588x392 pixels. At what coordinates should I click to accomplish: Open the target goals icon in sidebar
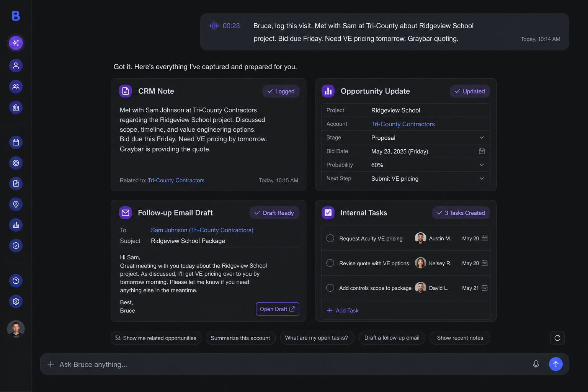tap(16, 163)
